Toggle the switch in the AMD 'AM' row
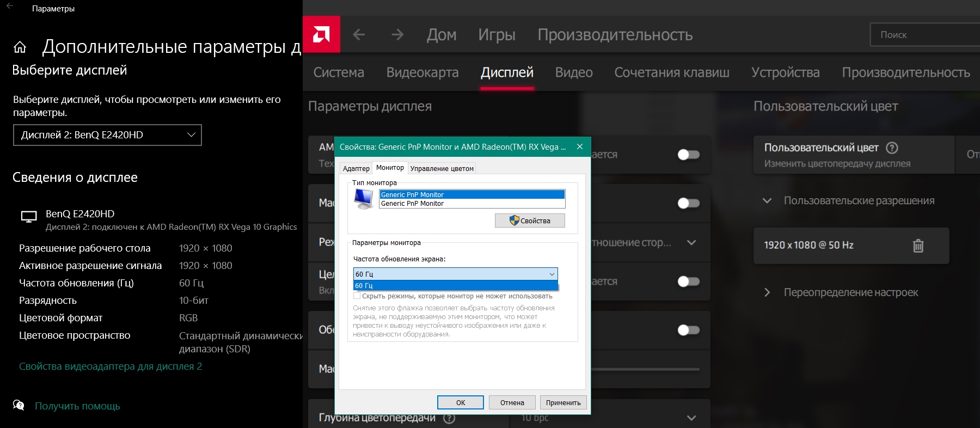 point(688,155)
